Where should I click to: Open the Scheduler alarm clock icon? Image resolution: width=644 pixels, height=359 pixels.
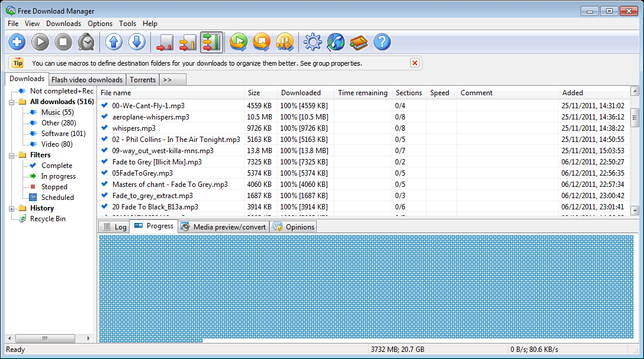point(86,41)
